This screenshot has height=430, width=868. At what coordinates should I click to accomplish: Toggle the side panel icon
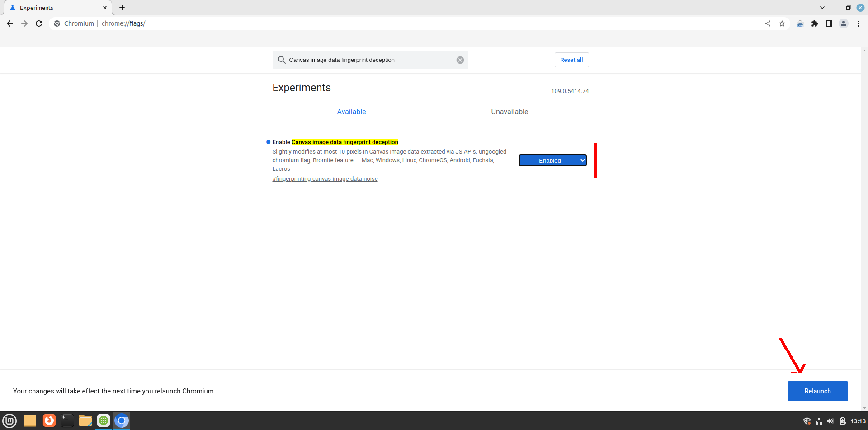pyautogui.click(x=829, y=23)
